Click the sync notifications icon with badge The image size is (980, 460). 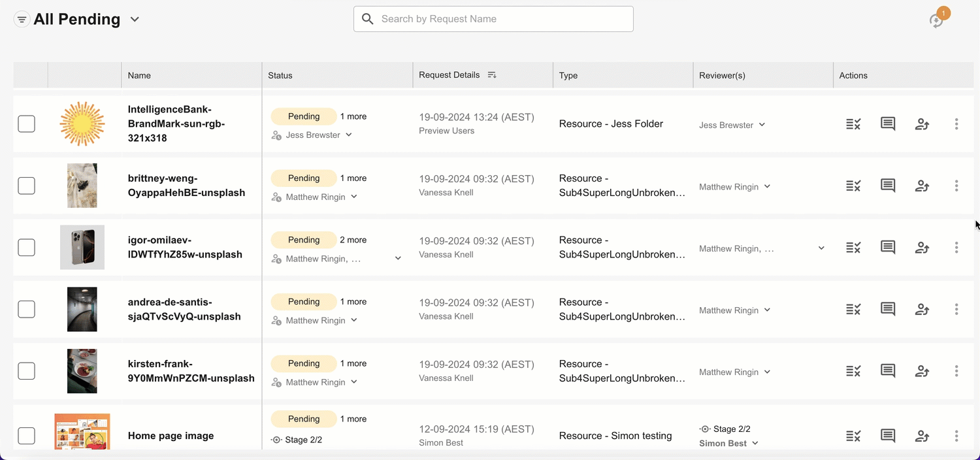point(937,20)
